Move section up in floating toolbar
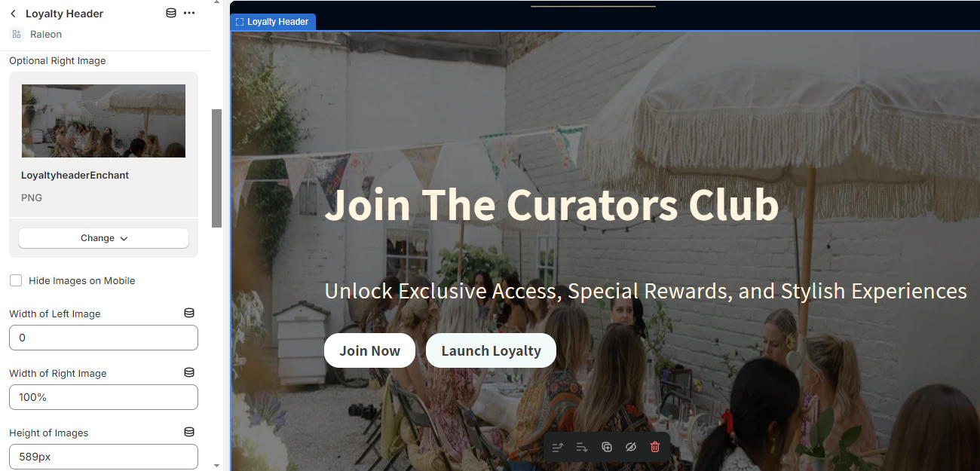This screenshot has height=471, width=980. point(558,447)
